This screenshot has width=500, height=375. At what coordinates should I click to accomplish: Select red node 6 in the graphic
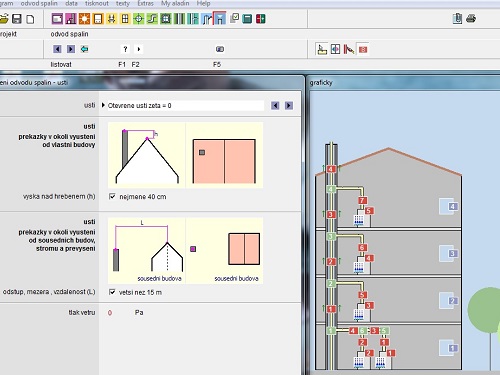pyautogui.click(x=362, y=247)
